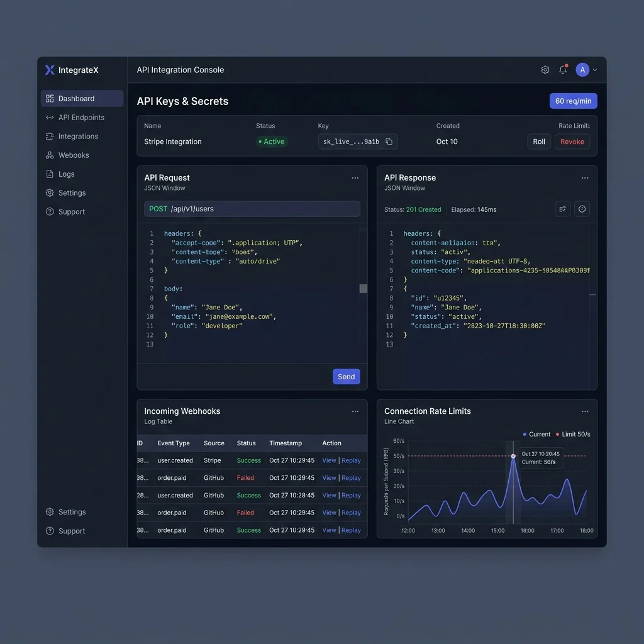644x644 pixels.
Task: Click the Logs document icon
Action: (x=50, y=174)
